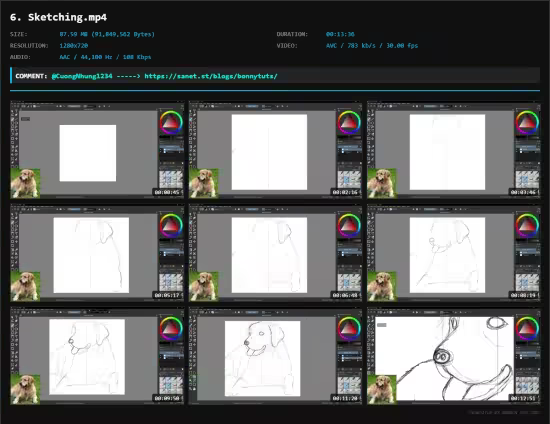Select the file size value 87.59 MB
Viewport: 550px width, 424px height.
107,34
